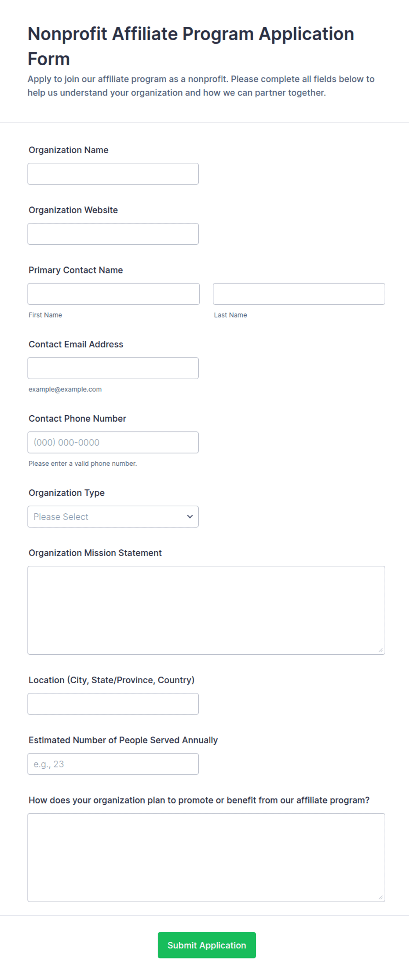The width and height of the screenshot is (409, 980).
Task: Submit the application with the green button
Action: 207,945
